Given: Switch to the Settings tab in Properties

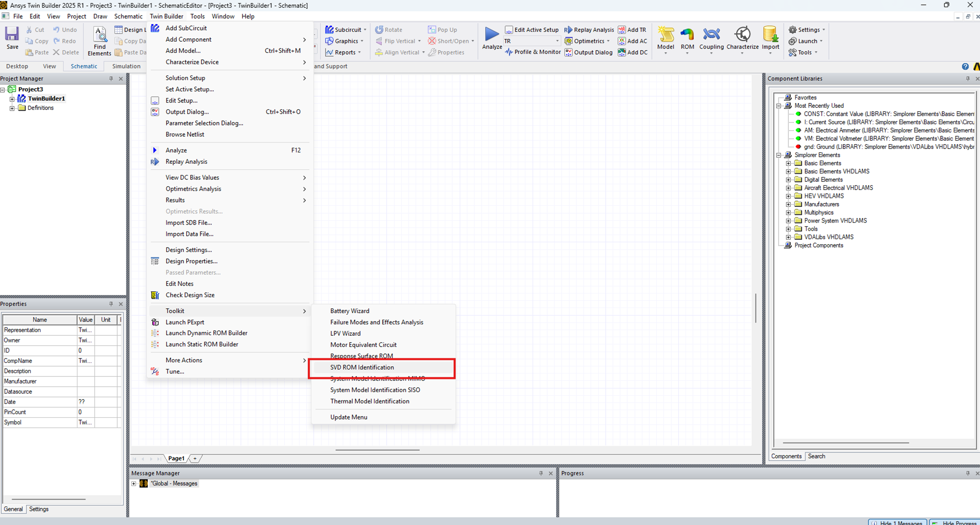Looking at the screenshot, I should point(39,509).
